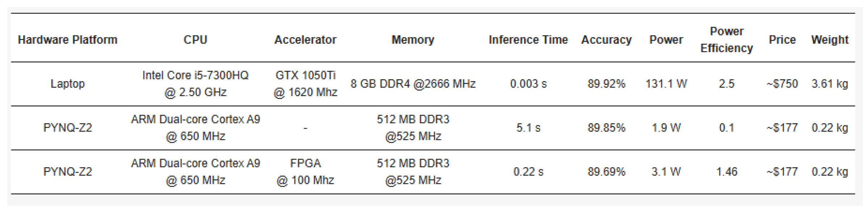Select the Accuracy column header
Viewport: 868px width, 211px height.
click(606, 40)
